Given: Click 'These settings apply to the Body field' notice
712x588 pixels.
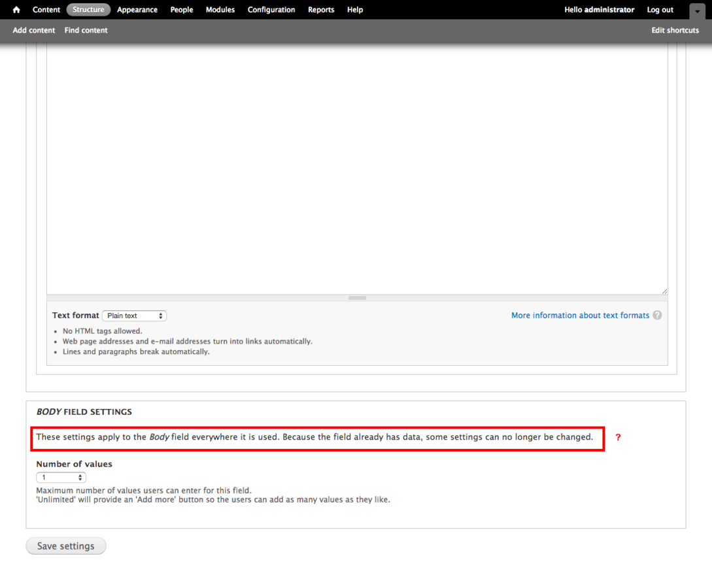Looking at the screenshot, I should point(314,437).
